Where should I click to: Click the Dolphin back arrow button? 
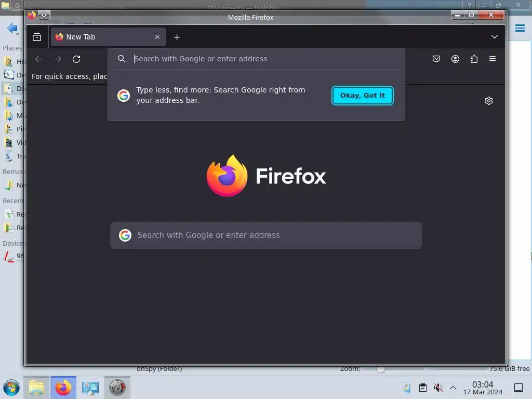12,28
